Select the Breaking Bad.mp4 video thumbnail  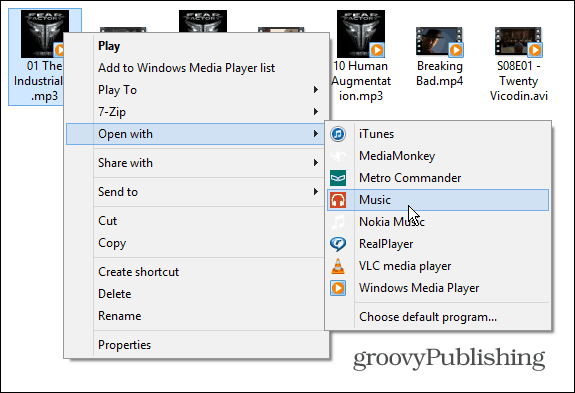click(439, 42)
